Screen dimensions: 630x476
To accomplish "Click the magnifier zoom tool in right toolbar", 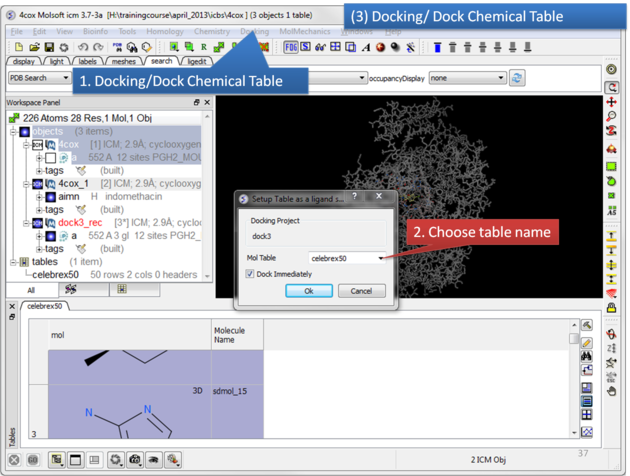I will pos(611,117).
